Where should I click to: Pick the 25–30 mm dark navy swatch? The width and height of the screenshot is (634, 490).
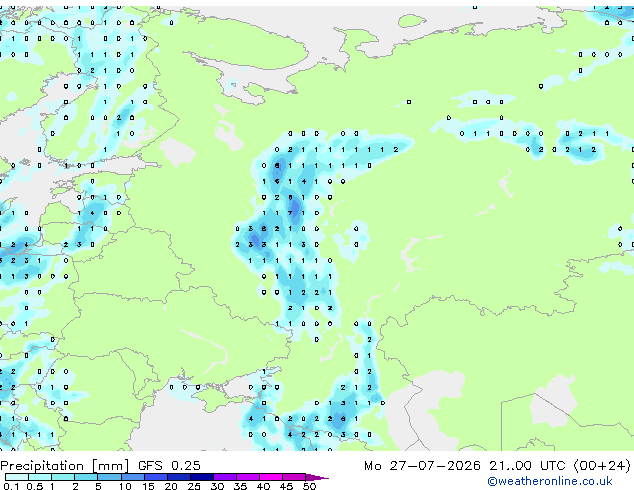(x=202, y=477)
